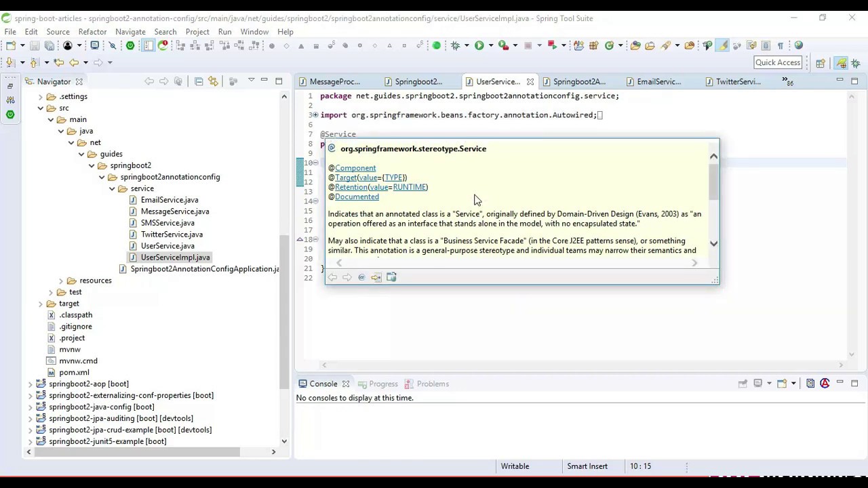Viewport: 868px width, 488px height.
Task: Switch to the TwitterServi... editor tab
Action: coord(738,81)
